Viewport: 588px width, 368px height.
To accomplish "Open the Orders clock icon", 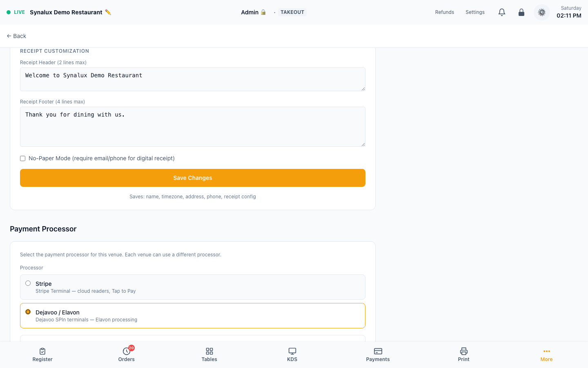I will point(126,351).
